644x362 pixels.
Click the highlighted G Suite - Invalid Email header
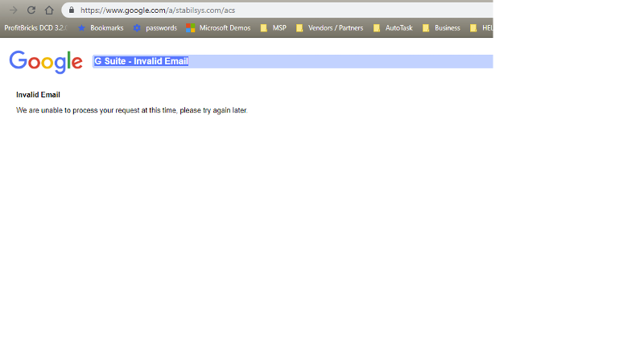point(141,61)
